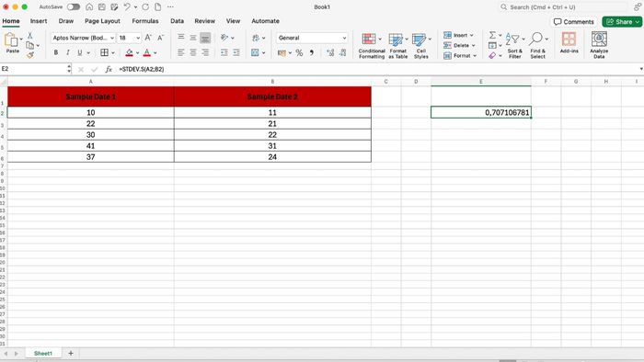This screenshot has width=644, height=362.
Task: Toggle Italic formatting
Action: tap(68, 52)
